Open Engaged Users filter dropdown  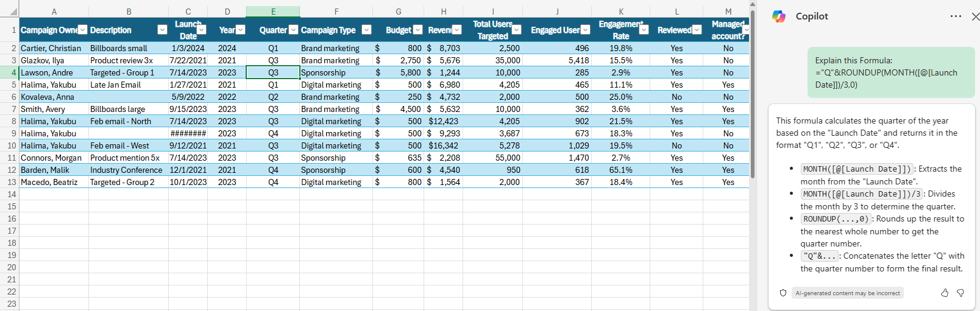586,30
